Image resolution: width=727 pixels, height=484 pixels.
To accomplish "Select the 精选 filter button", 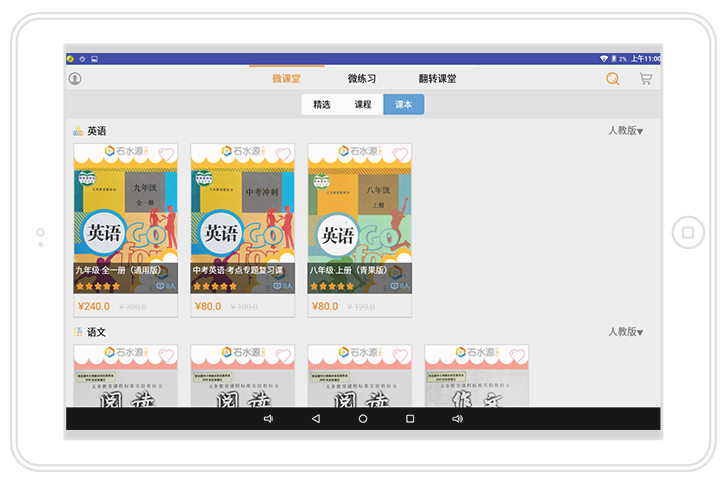I will (x=322, y=104).
